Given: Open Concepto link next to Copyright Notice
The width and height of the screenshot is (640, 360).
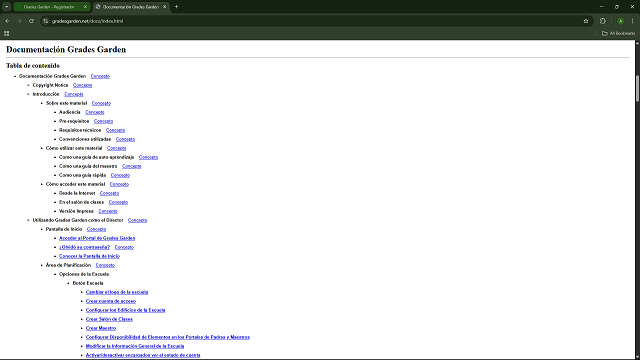Looking at the screenshot, I should 82,85.
